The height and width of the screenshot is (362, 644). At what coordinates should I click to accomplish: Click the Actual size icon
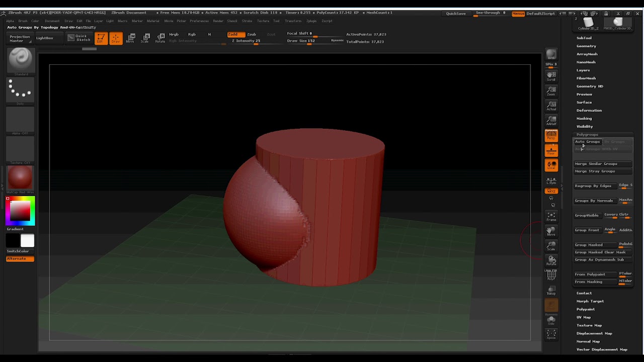pyautogui.click(x=551, y=106)
